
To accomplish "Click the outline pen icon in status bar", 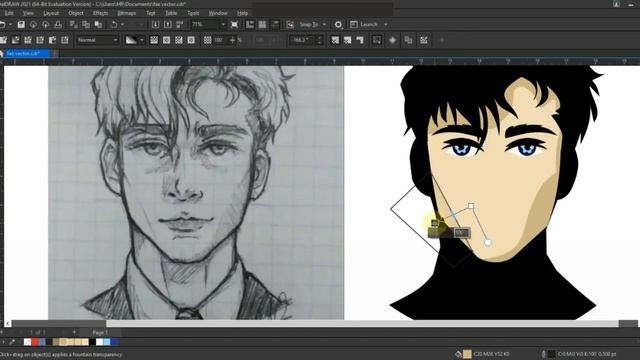I will click(x=543, y=354).
